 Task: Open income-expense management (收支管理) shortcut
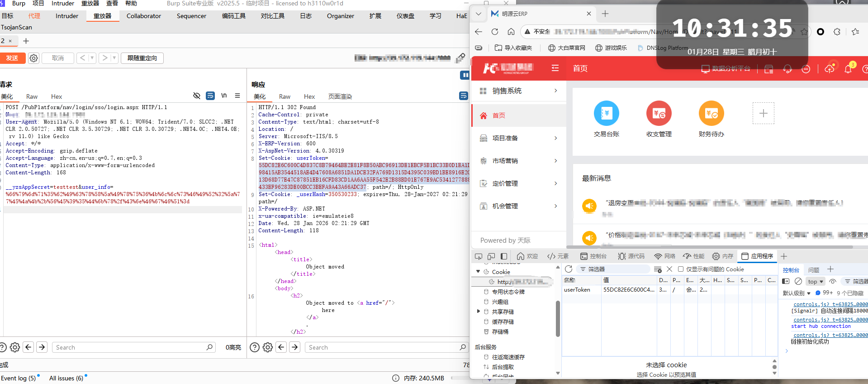pyautogui.click(x=659, y=119)
